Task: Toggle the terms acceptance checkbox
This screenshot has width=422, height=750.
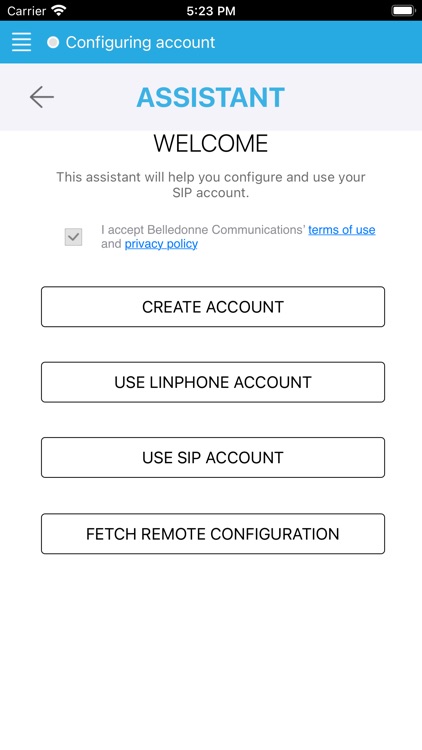Action: point(73,237)
